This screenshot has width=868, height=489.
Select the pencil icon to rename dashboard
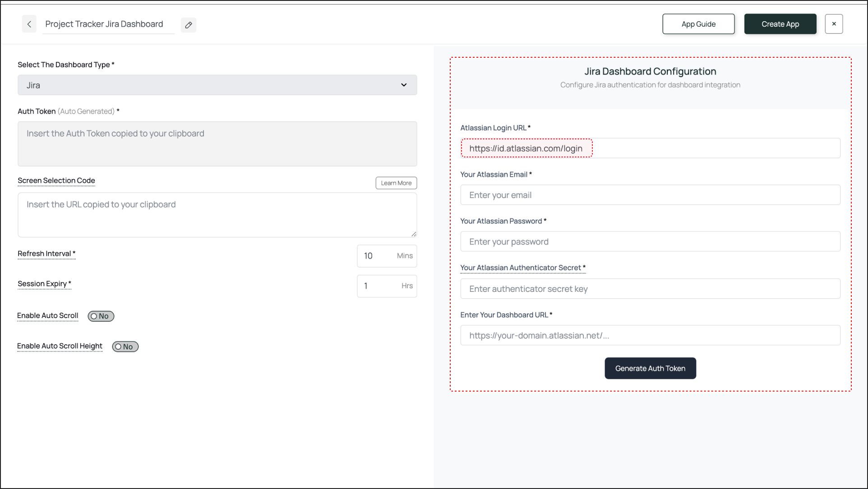point(188,25)
